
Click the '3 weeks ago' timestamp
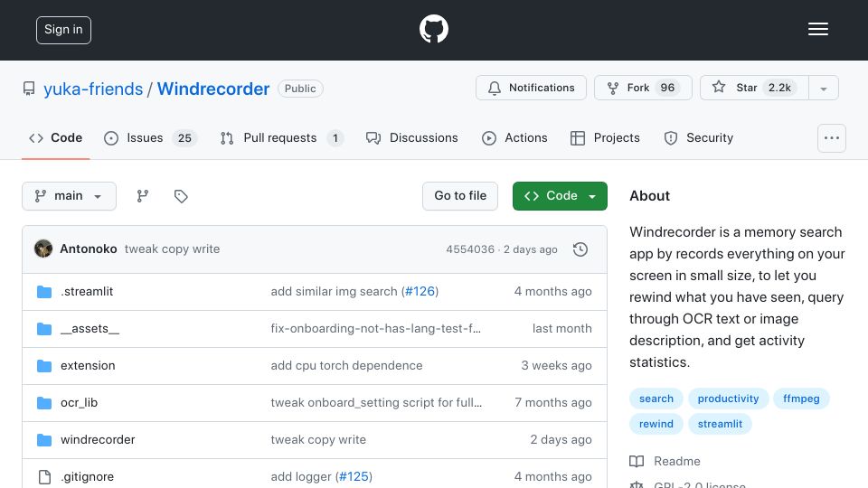[556, 366]
